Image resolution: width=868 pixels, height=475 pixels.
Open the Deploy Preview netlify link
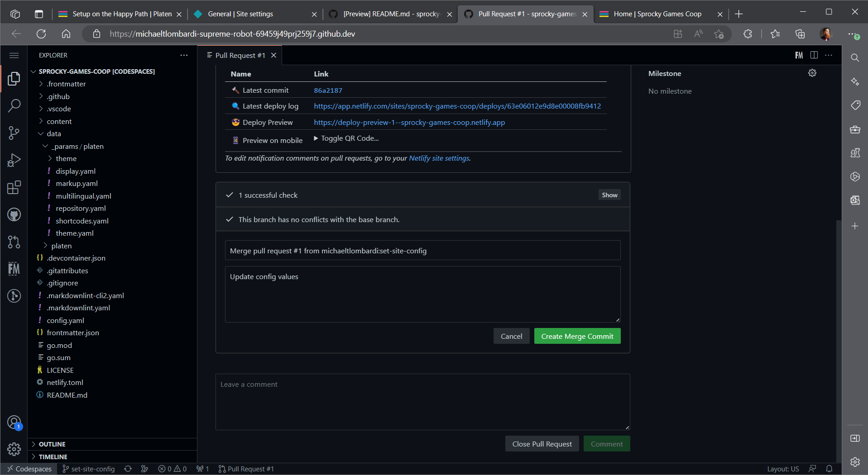409,123
